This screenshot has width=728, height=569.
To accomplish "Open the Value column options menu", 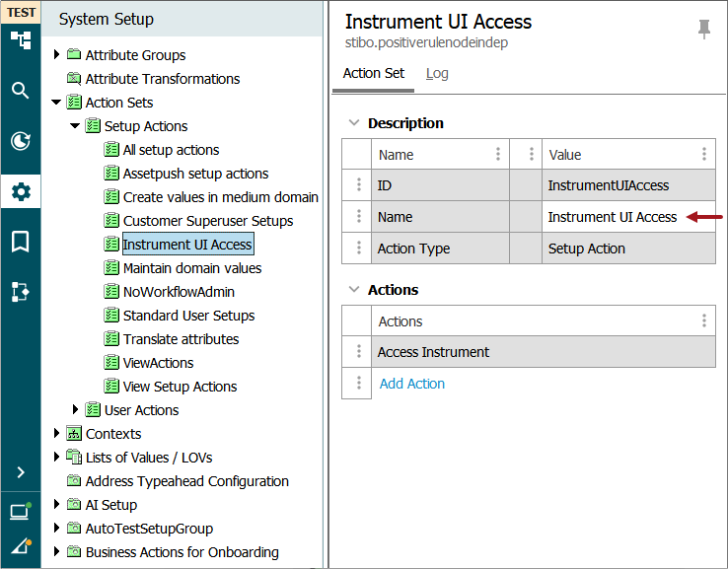I will tap(703, 155).
